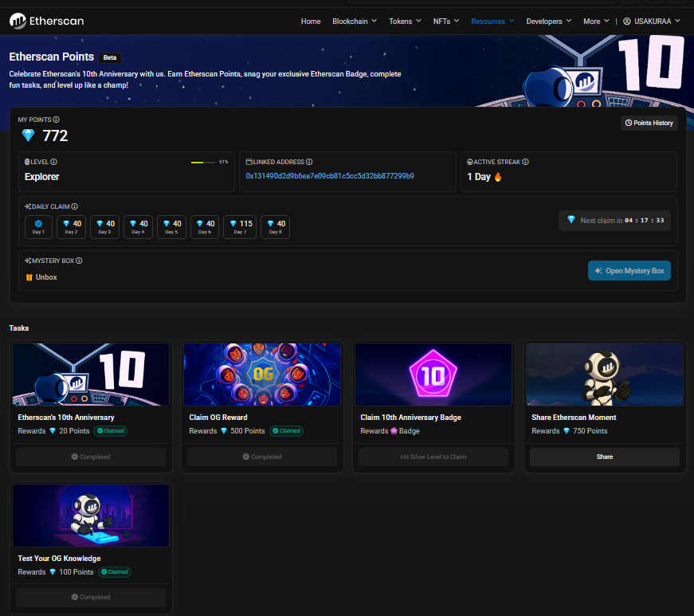The width and height of the screenshot is (694, 616).
Task: Click the My Points info icon
Action: pos(57,120)
